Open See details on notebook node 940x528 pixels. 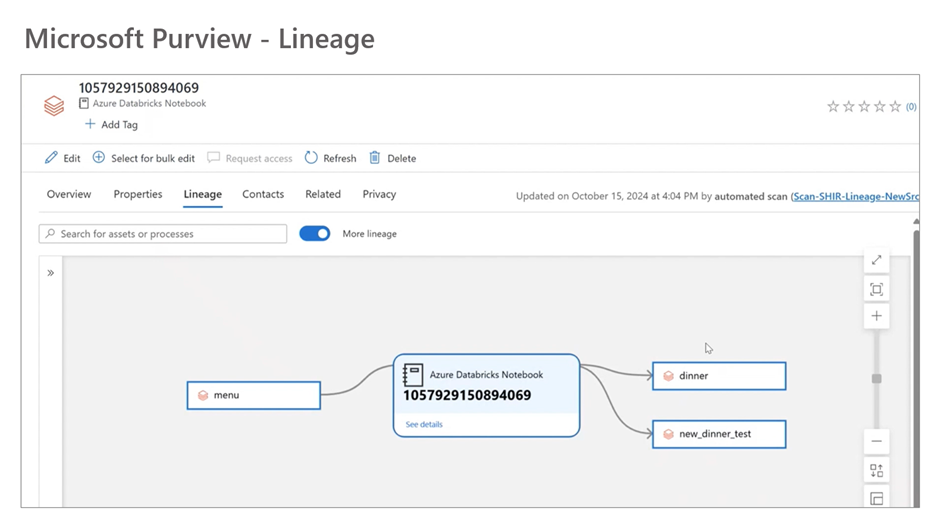point(424,424)
